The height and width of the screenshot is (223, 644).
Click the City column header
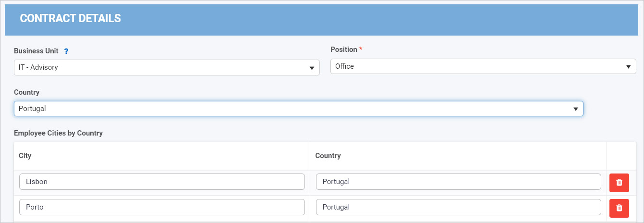25,156
